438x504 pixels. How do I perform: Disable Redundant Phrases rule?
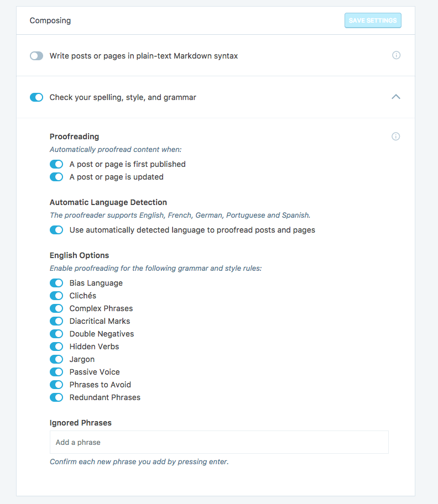[x=56, y=397]
